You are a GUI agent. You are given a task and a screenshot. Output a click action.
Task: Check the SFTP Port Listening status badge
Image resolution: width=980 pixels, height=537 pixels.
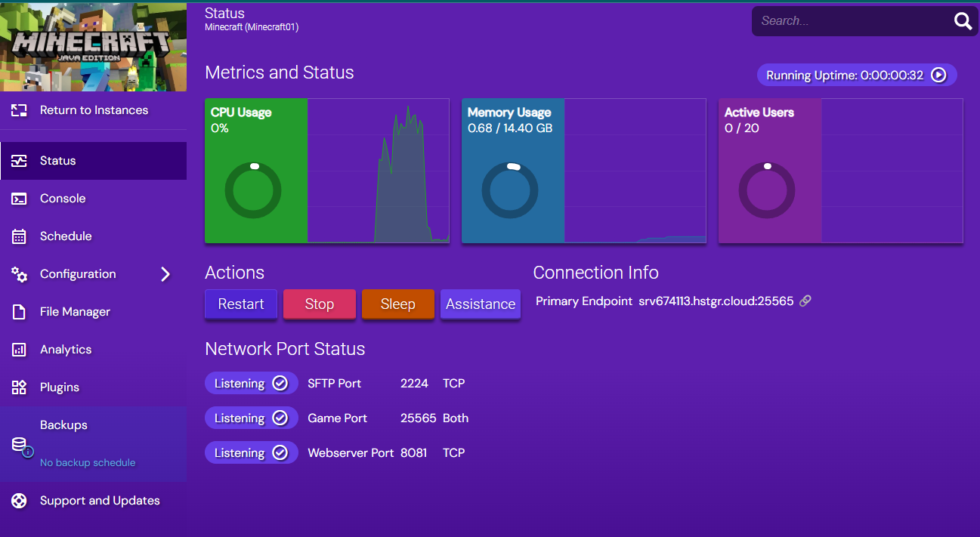coord(251,383)
